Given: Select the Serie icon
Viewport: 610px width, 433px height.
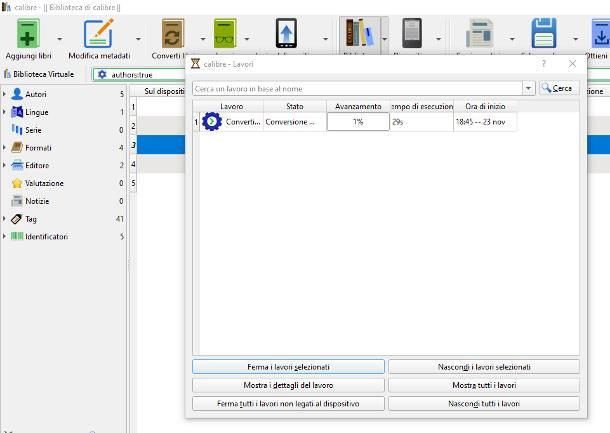Looking at the screenshot, I should click(17, 130).
